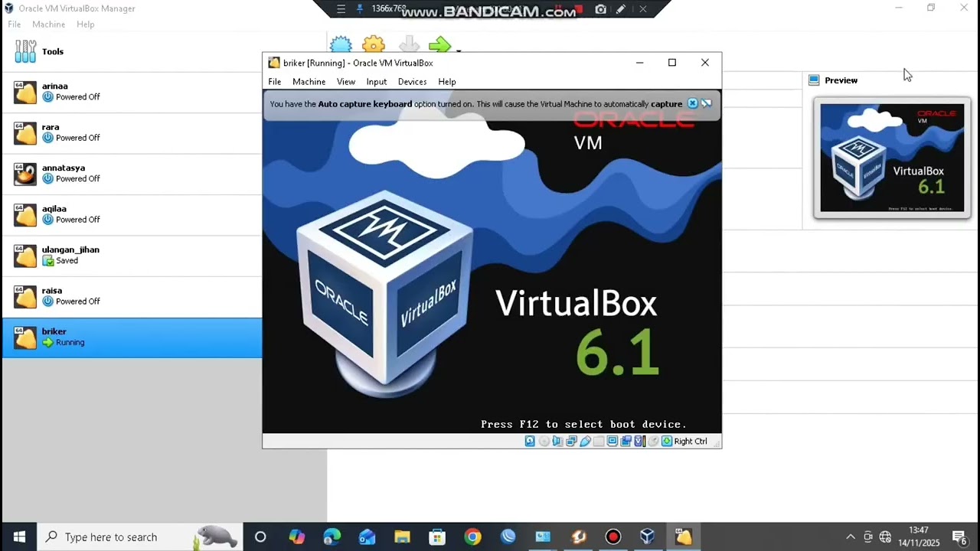Open the Tools icon in VirtualBox Manager

click(x=25, y=51)
